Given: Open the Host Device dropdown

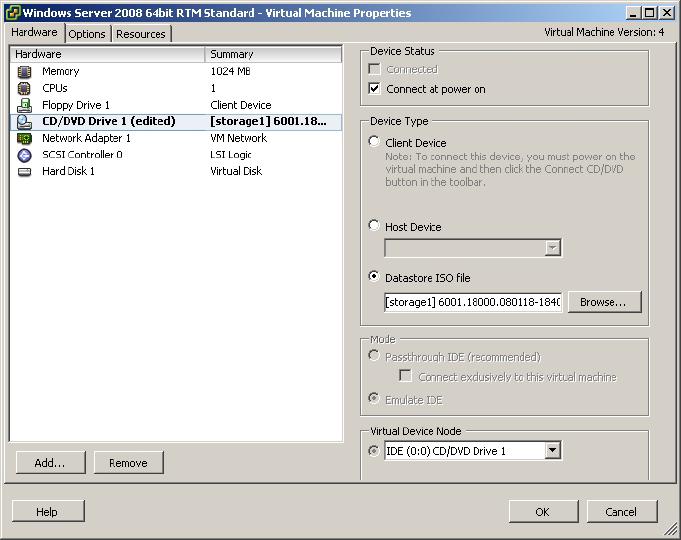Looking at the screenshot, I should click(552, 248).
